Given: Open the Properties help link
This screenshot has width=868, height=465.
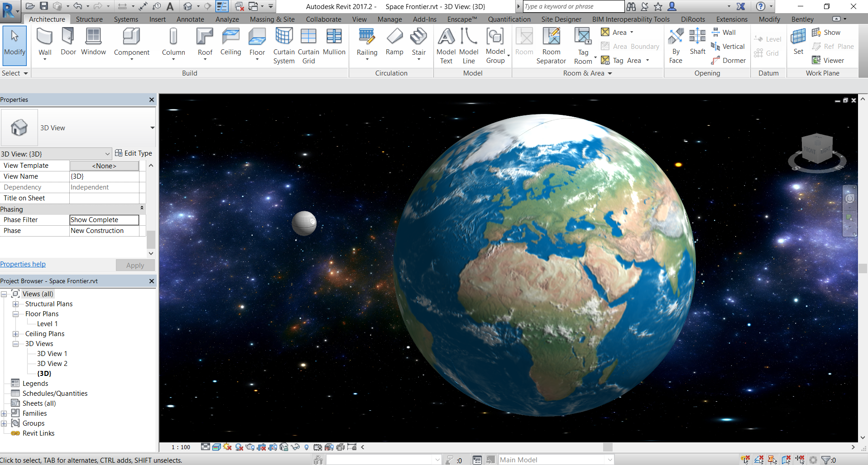Looking at the screenshot, I should point(23,264).
